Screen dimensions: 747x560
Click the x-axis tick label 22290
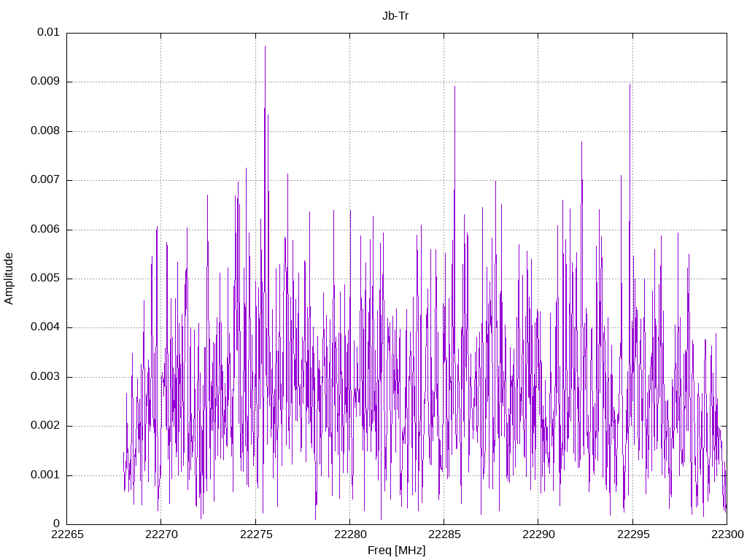tap(538, 534)
